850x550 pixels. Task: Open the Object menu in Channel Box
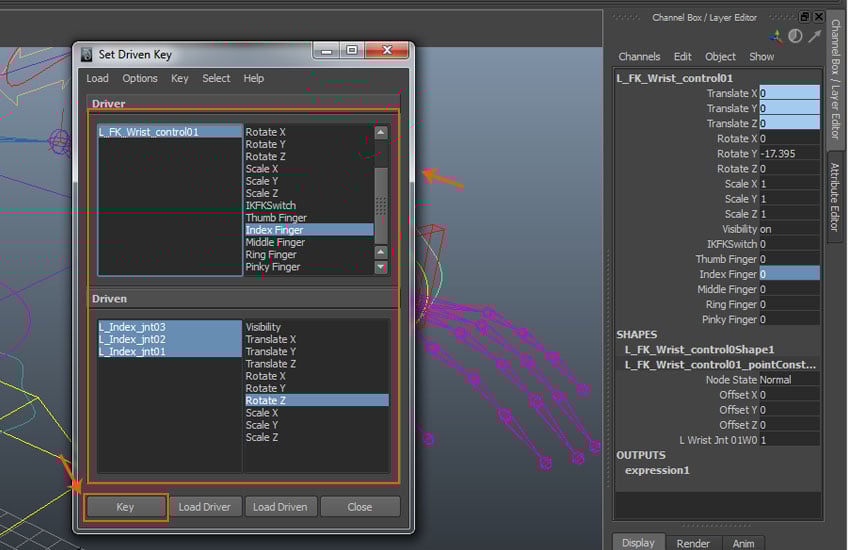(x=720, y=56)
